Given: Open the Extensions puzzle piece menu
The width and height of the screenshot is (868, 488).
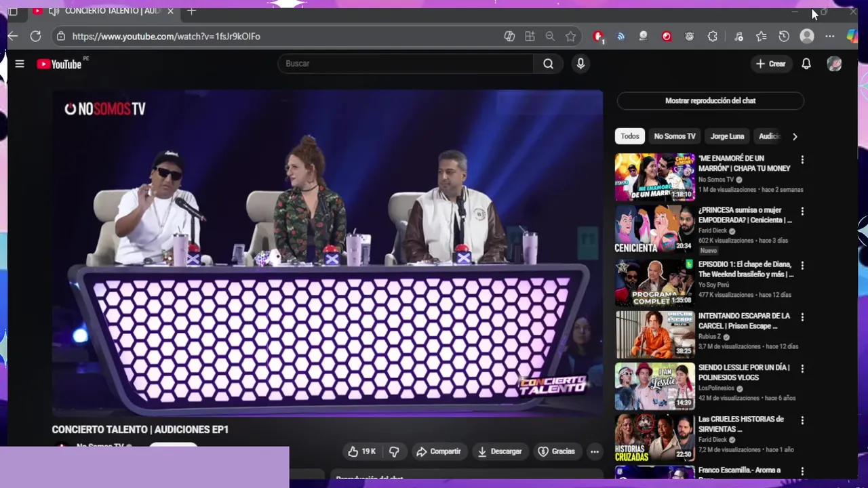Looking at the screenshot, I should click(x=713, y=37).
